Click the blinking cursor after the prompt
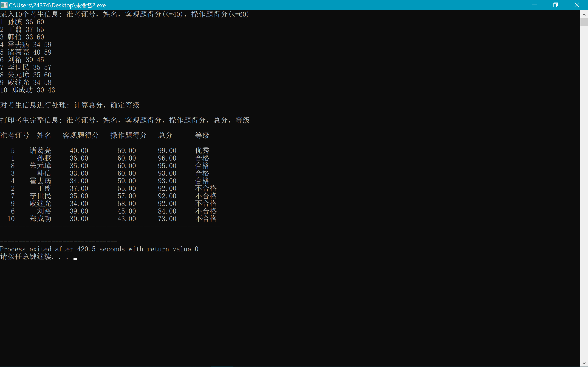 click(x=75, y=259)
